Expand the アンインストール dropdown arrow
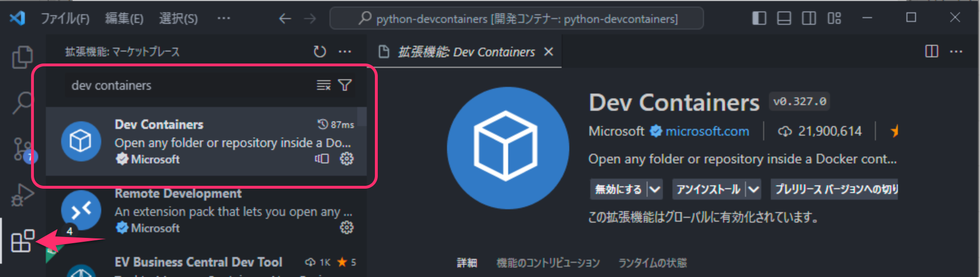This screenshot has width=980, height=277. tap(754, 189)
